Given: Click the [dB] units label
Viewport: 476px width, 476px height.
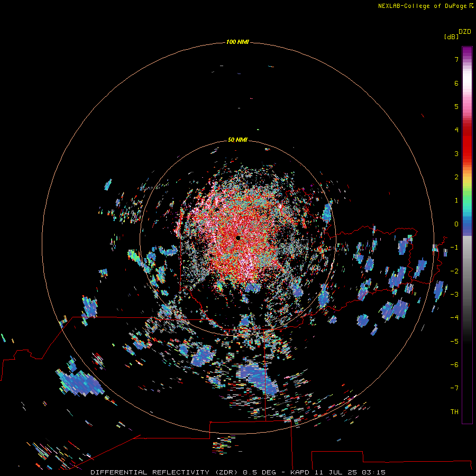Looking at the screenshot, I should 451,36.
